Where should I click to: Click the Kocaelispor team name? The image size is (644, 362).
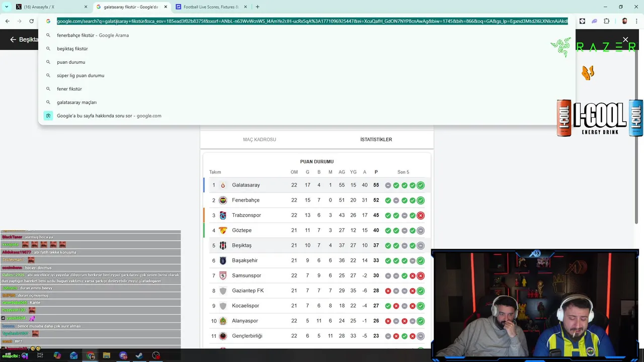[x=246, y=306]
